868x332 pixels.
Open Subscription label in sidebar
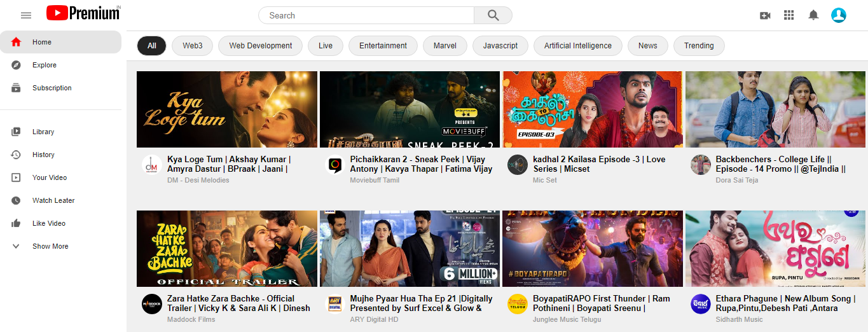tap(52, 88)
